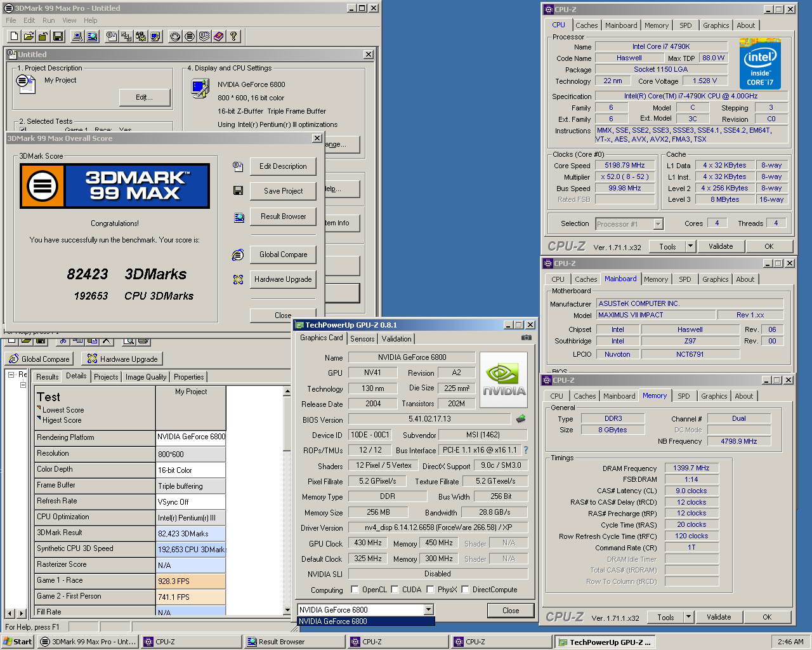Open the Processor #1 selection dropdown
This screenshot has height=650, width=812.
[658, 224]
